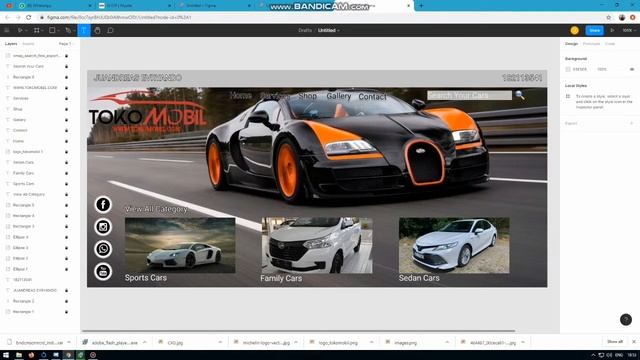The width and height of the screenshot is (640, 360).
Task: Toggle lock on Services layer
Action: pyautogui.click(x=67, y=98)
